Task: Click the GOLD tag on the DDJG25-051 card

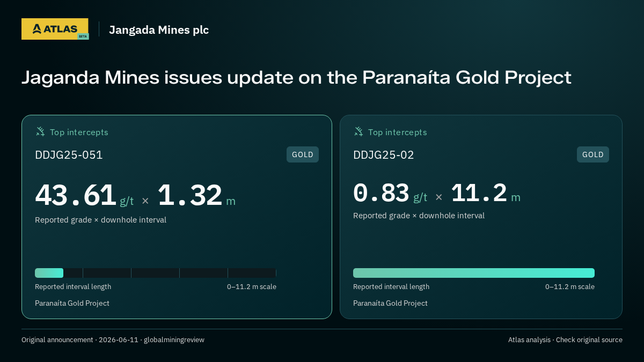Action: pos(303,154)
